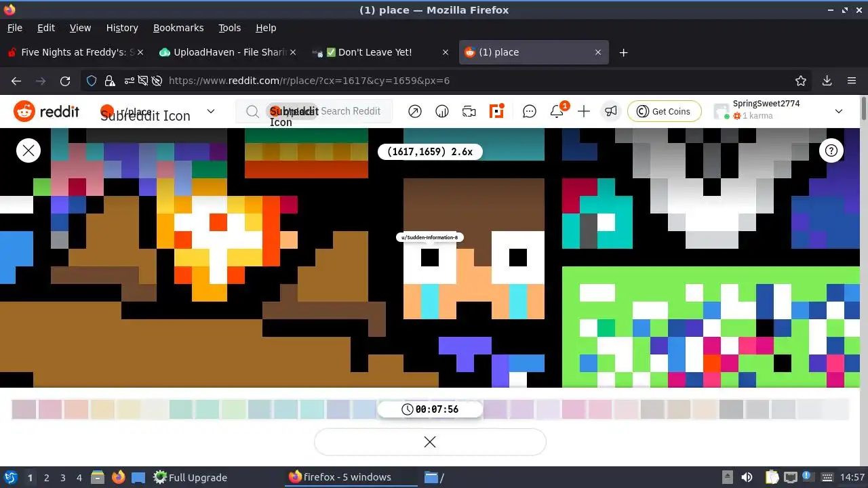Open the volume speaker tray icon
This screenshot has height=488, width=868.
pos(747,477)
